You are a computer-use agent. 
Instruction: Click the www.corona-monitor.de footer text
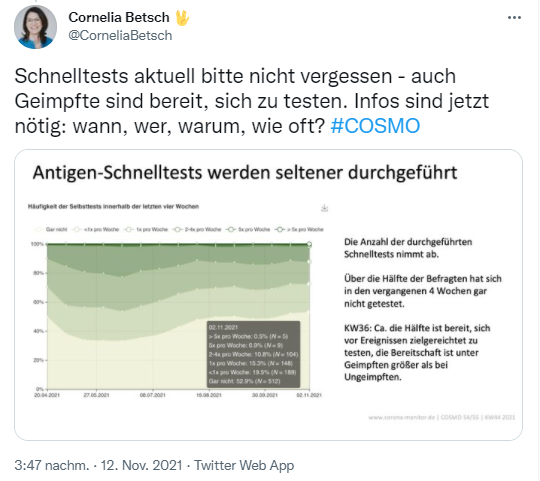[x=402, y=417]
